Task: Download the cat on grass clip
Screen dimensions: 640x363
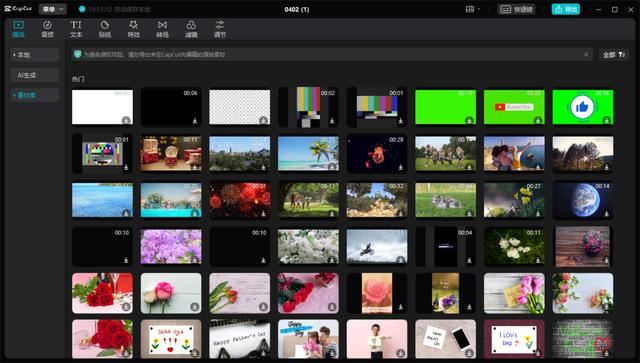Action: pos(469,213)
